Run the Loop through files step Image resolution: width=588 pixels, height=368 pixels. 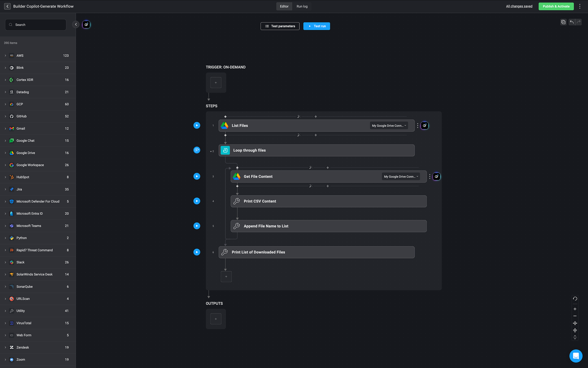click(x=197, y=150)
